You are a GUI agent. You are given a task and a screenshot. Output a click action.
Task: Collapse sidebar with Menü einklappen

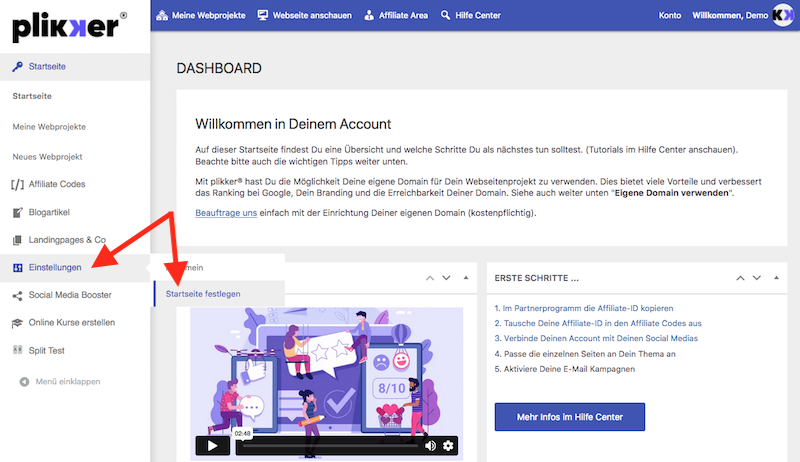point(67,382)
